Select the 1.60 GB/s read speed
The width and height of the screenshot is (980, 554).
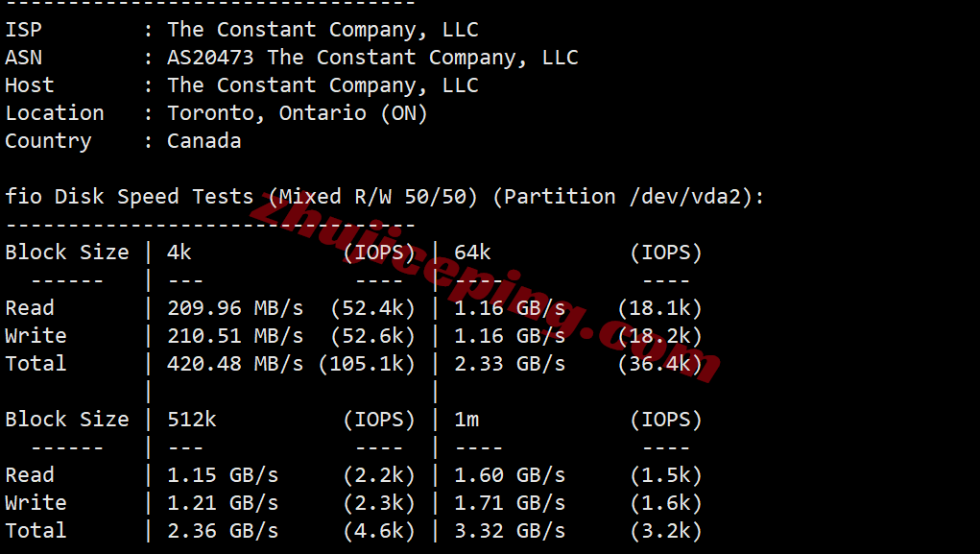[x=509, y=475]
